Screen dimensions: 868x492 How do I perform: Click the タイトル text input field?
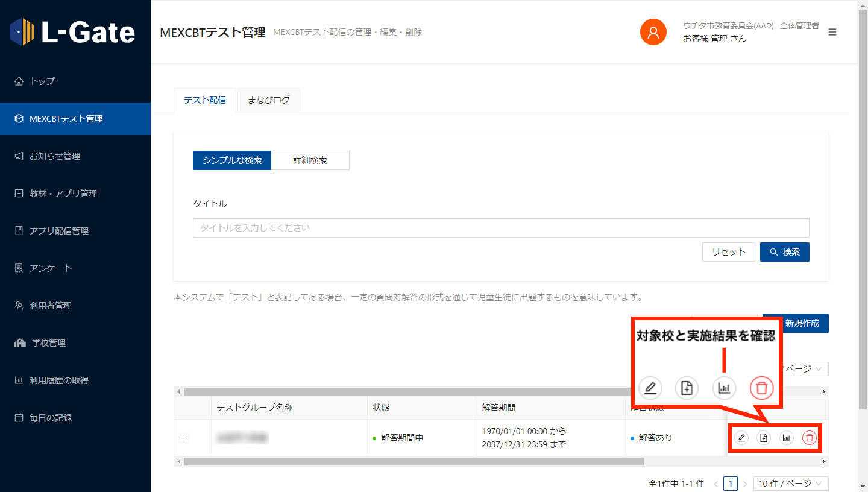pyautogui.click(x=500, y=228)
